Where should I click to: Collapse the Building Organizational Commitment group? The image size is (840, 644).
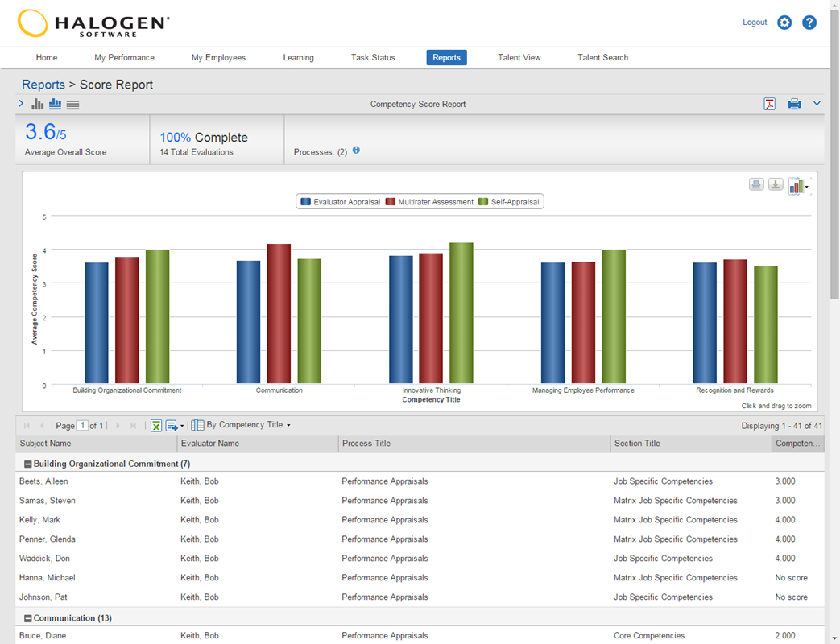28,463
